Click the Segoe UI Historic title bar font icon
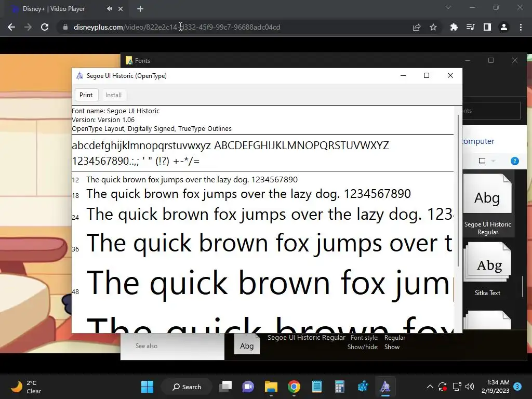The width and height of the screenshot is (532, 399). (79, 76)
